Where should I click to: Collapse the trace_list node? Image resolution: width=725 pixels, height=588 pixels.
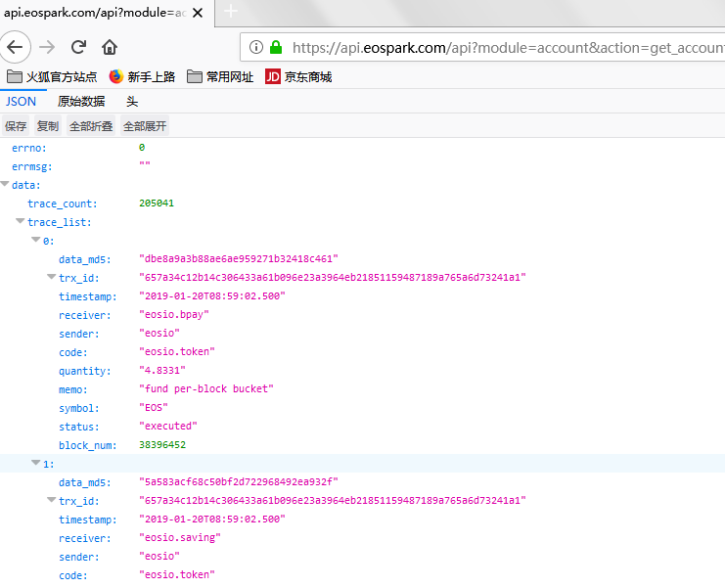pos(21,221)
